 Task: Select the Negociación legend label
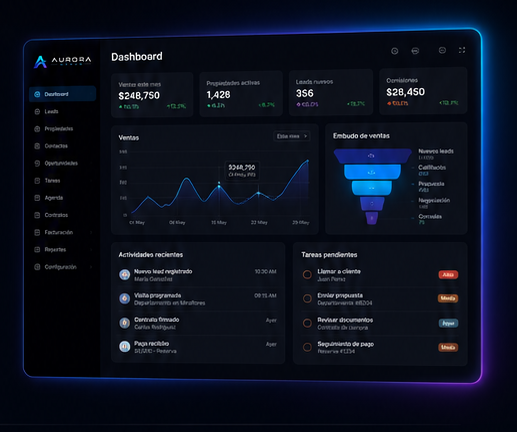coord(434,200)
